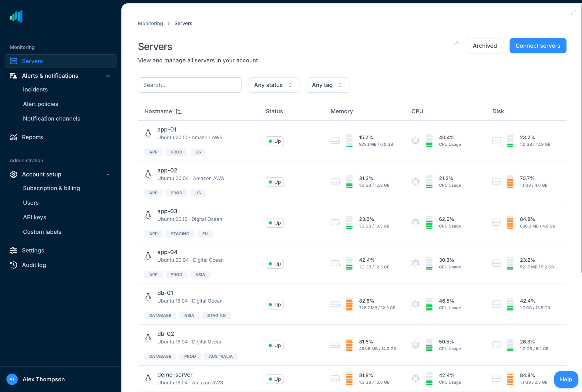Collapse the Account setup section
This screenshot has height=392, width=582.
click(108, 174)
